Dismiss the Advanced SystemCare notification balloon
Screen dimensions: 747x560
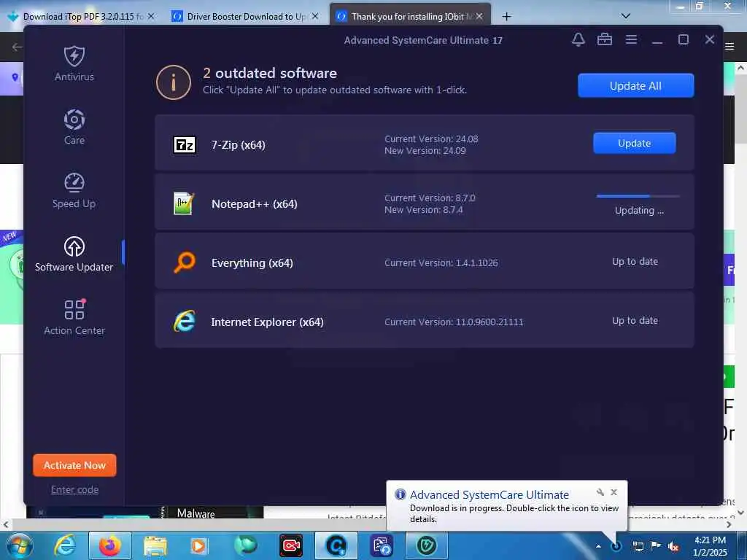614,492
